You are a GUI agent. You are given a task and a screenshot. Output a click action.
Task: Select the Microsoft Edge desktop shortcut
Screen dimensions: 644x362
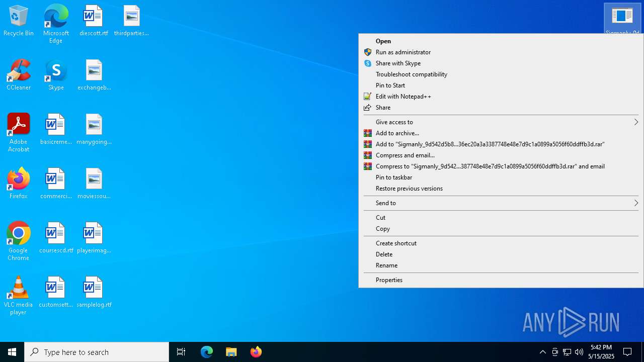[56, 24]
